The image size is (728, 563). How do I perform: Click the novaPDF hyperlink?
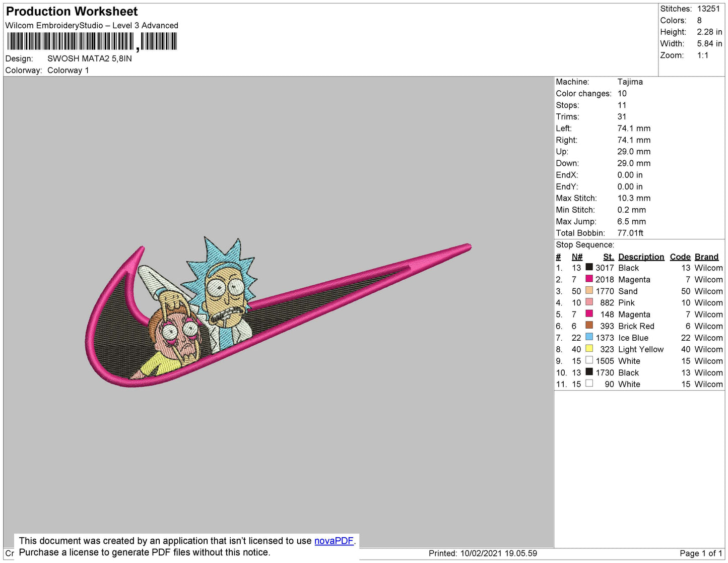tap(334, 541)
